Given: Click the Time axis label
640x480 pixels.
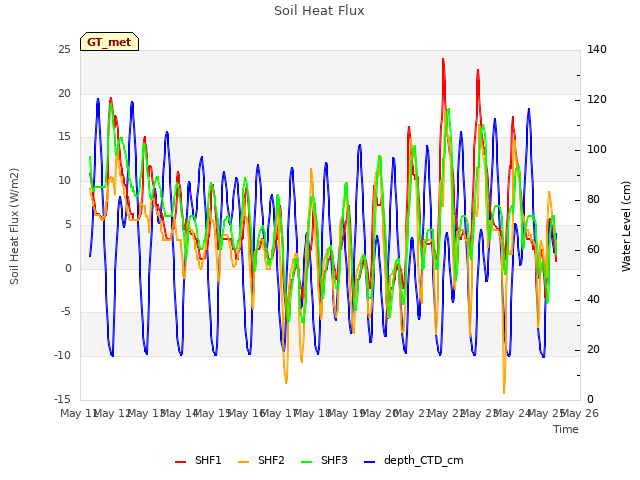Looking at the screenshot, I should click(566, 429).
